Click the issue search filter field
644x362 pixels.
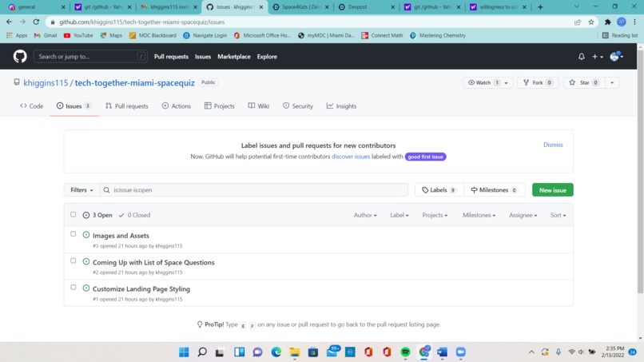254,190
